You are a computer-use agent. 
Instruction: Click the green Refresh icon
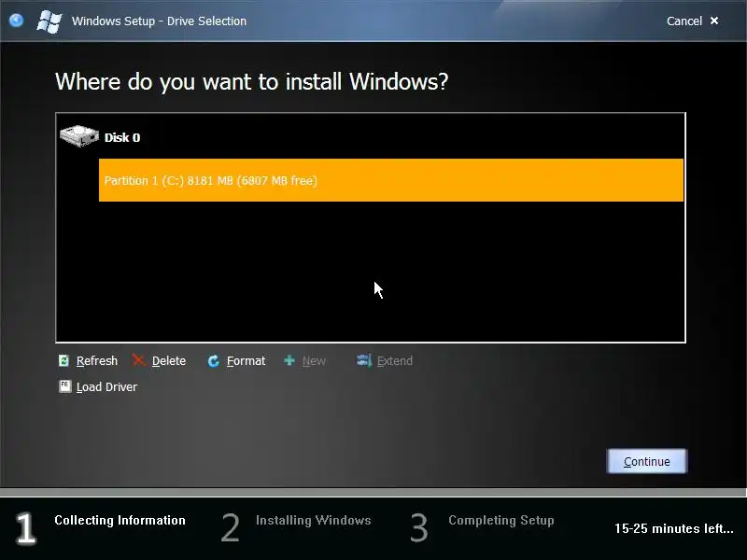pyautogui.click(x=63, y=360)
